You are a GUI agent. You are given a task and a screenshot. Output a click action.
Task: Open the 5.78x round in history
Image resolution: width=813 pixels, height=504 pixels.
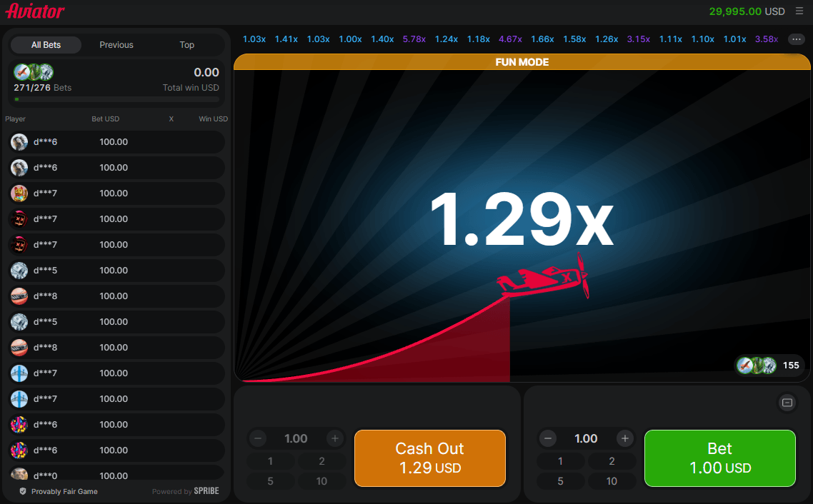(414, 39)
